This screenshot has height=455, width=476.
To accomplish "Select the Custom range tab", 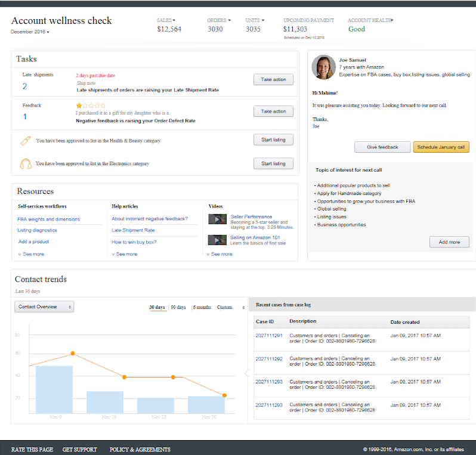I will 225,307.
